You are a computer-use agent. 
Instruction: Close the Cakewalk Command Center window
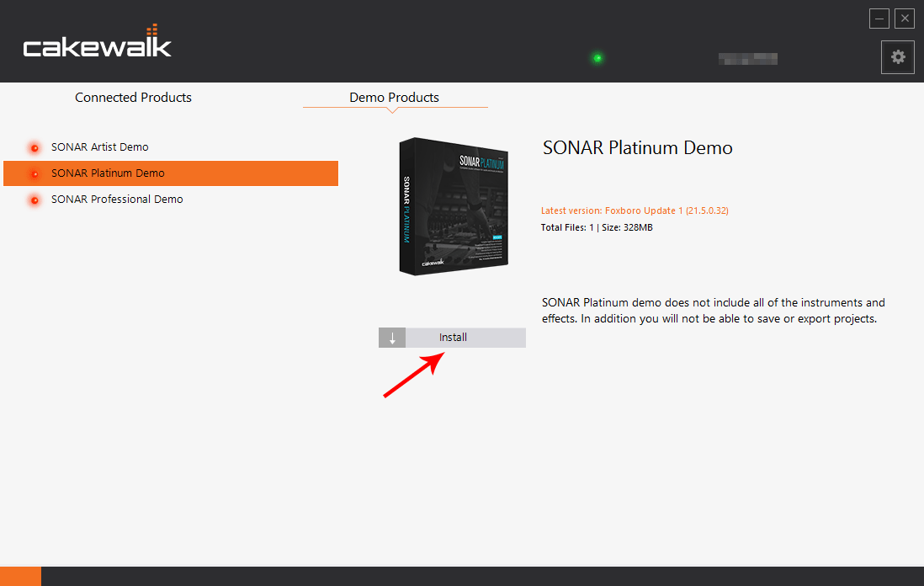(x=905, y=19)
